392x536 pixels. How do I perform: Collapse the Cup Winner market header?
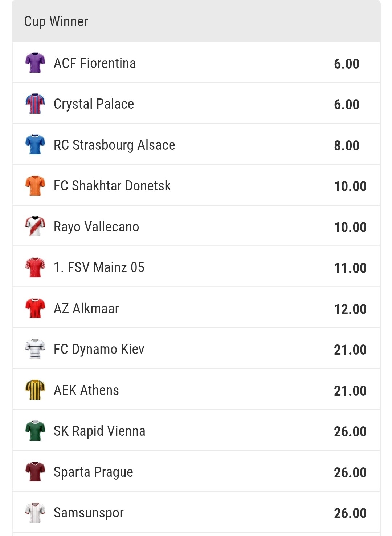196,21
